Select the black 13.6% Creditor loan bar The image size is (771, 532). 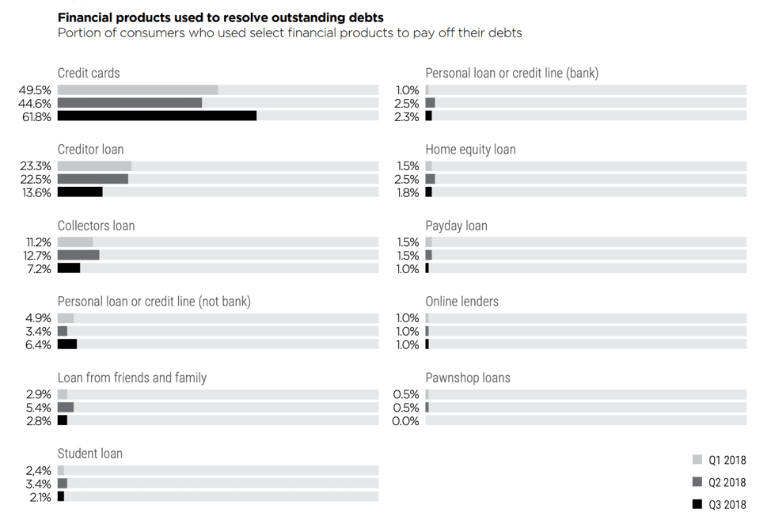click(x=80, y=192)
